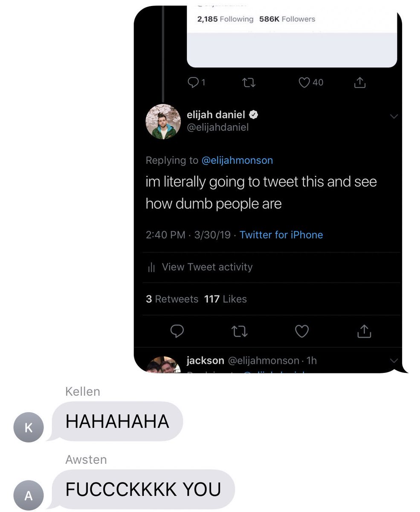Open the Twitter for iPhone link

(x=281, y=235)
